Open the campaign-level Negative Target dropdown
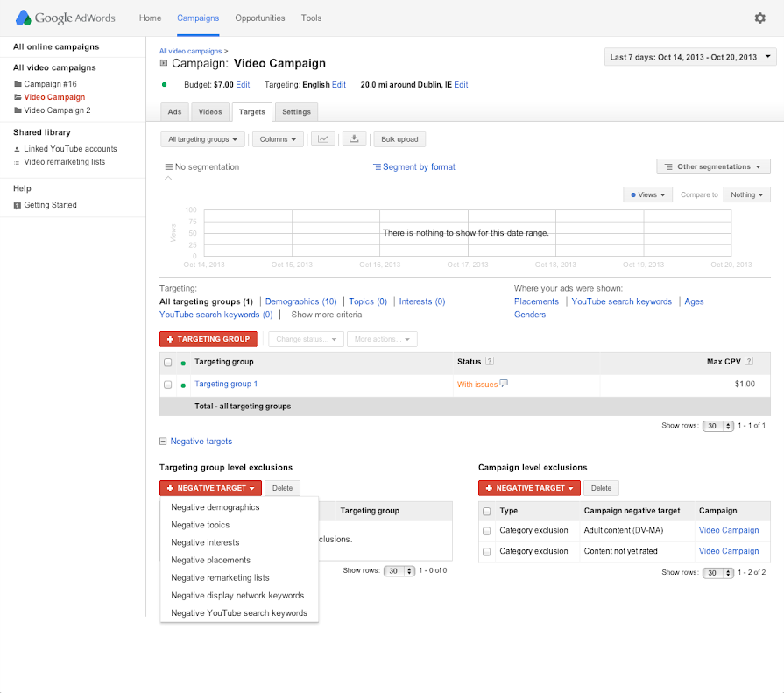The height and width of the screenshot is (693, 784). 529,488
